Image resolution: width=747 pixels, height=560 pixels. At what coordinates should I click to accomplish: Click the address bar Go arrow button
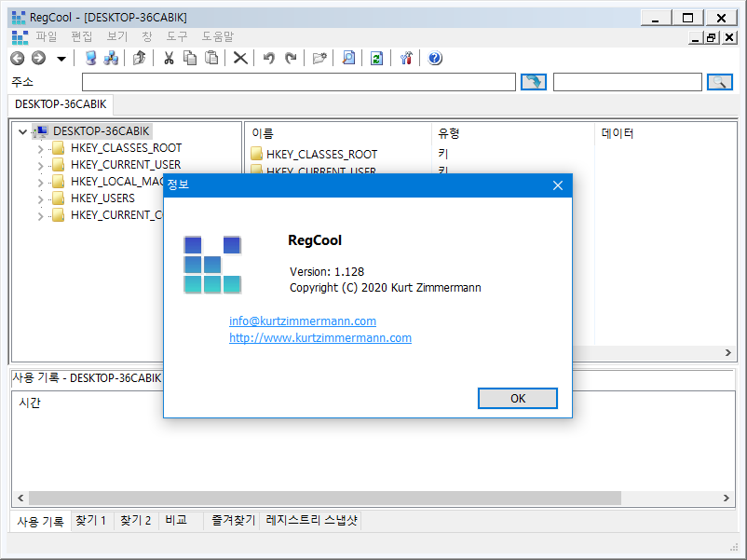click(533, 82)
